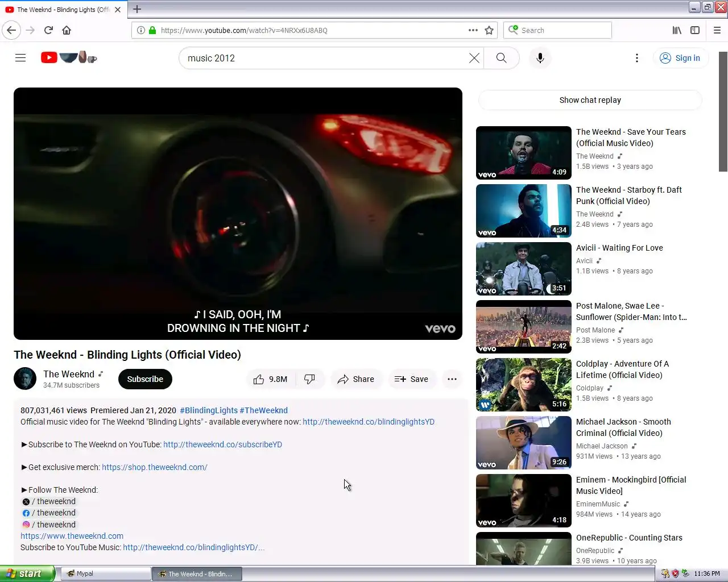Click #BlindingLights hashtag

[x=209, y=410]
